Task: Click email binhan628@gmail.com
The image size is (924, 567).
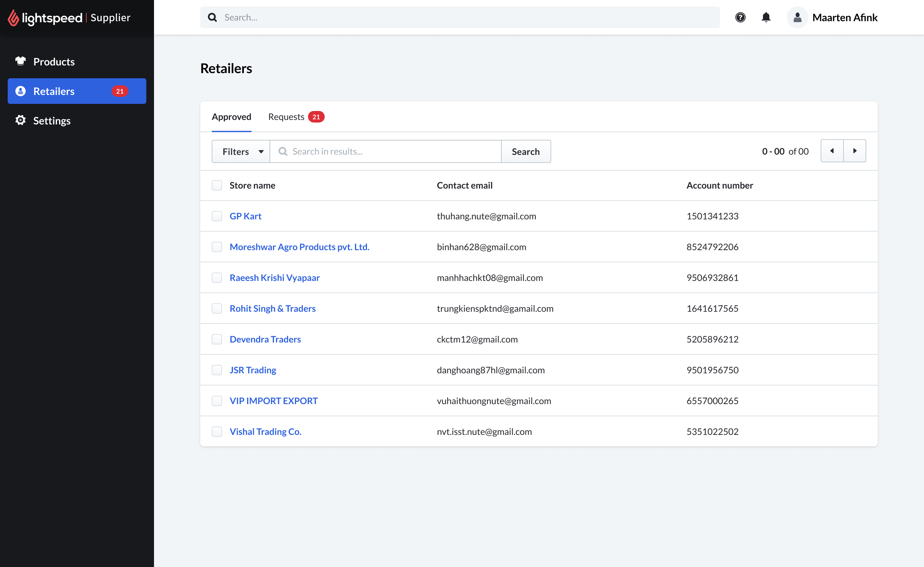Action: (482, 247)
